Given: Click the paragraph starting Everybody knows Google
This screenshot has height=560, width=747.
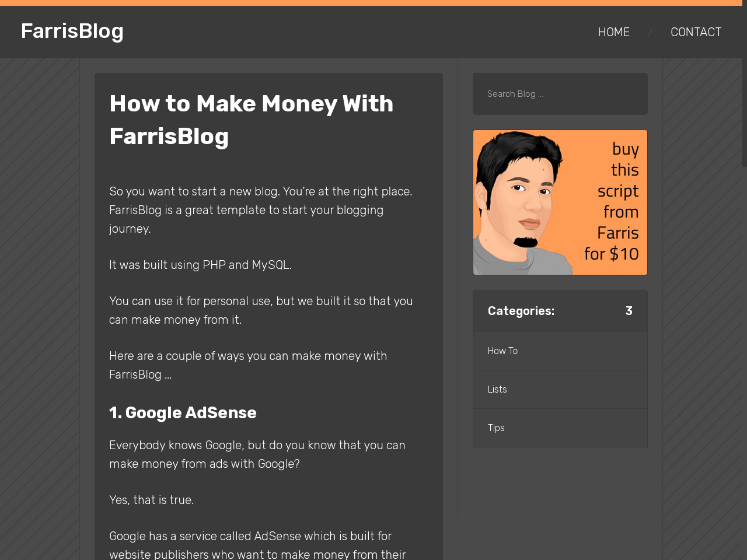Looking at the screenshot, I should pyautogui.click(x=257, y=454).
